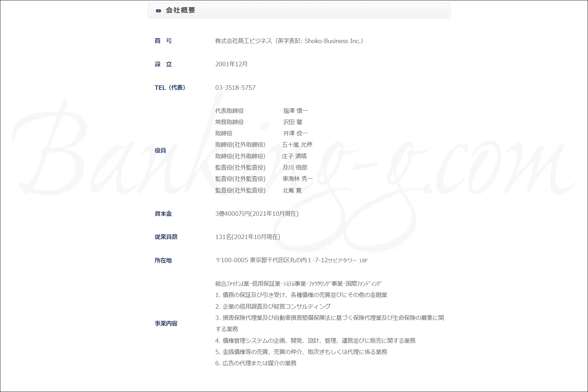Click the officer name 五十嵐 允伸

coord(297,145)
